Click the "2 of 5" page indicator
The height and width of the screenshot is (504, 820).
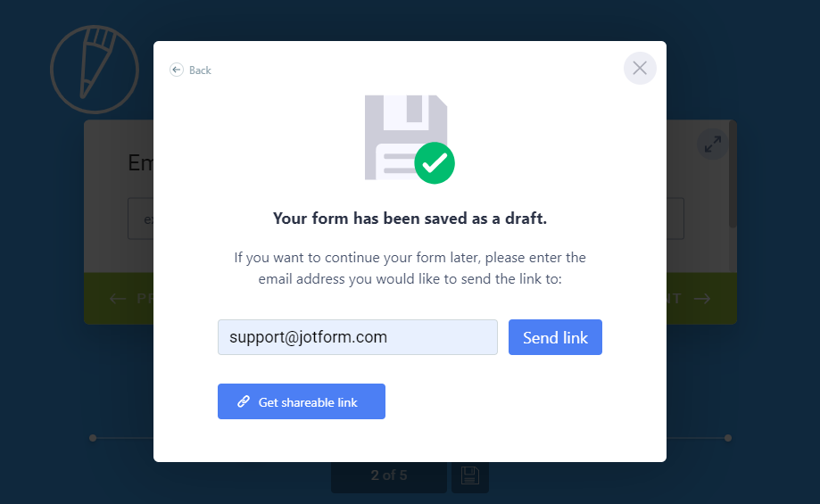point(389,475)
